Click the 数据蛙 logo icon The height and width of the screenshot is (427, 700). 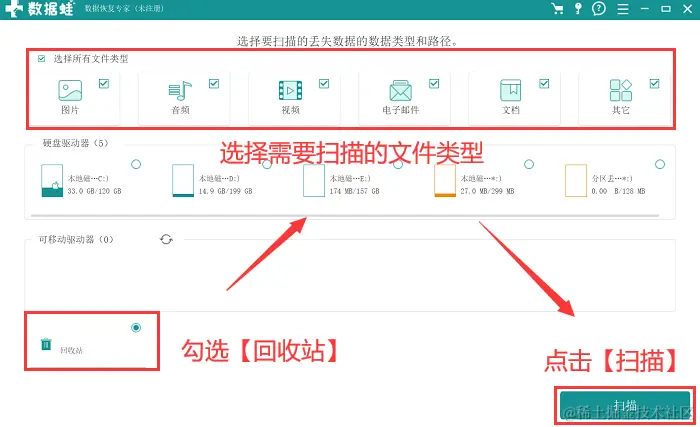[x=13, y=9]
